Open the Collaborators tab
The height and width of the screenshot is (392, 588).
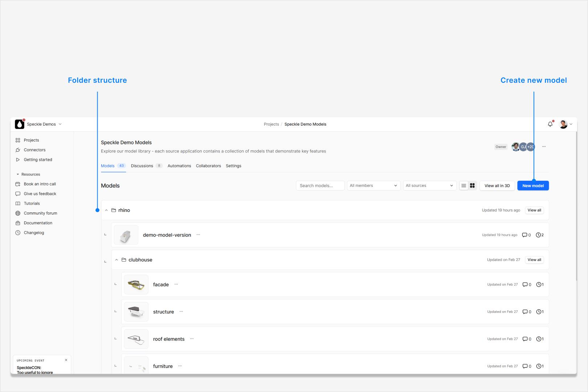coord(208,166)
